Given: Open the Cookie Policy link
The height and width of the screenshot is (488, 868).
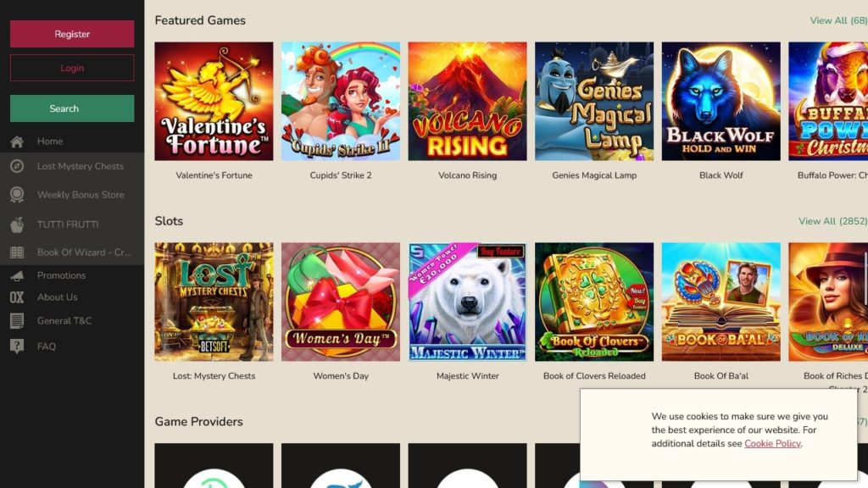Looking at the screenshot, I should [x=772, y=444].
